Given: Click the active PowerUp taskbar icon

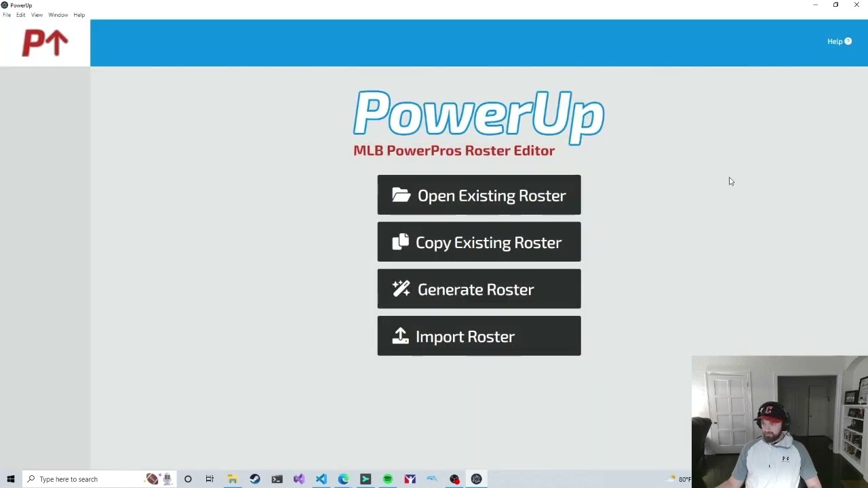Looking at the screenshot, I should pyautogui.click(x=477, y=479).
